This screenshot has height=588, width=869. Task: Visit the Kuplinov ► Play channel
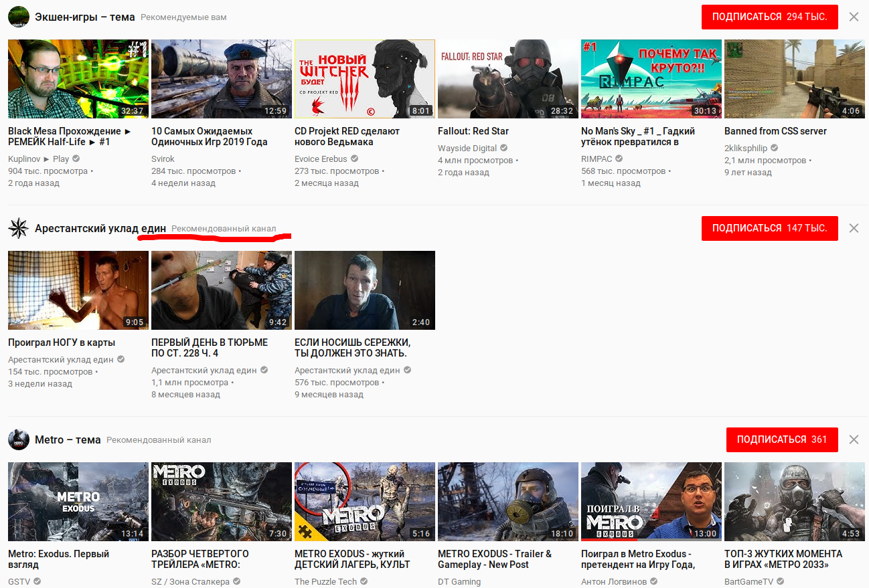[39, 159]
